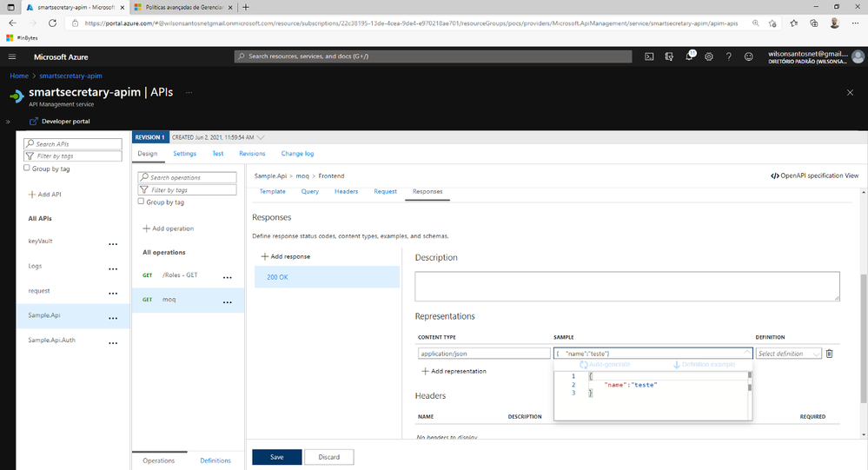Select the 200 OK response
This screenshot has width=868, height=470.
pyautogui.click(x=327, y=277)
